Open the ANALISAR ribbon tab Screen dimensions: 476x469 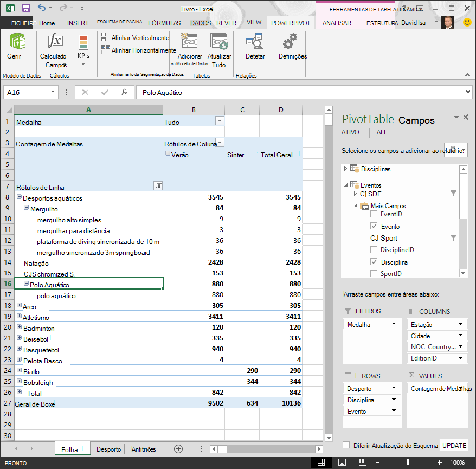tap(337, 23)
